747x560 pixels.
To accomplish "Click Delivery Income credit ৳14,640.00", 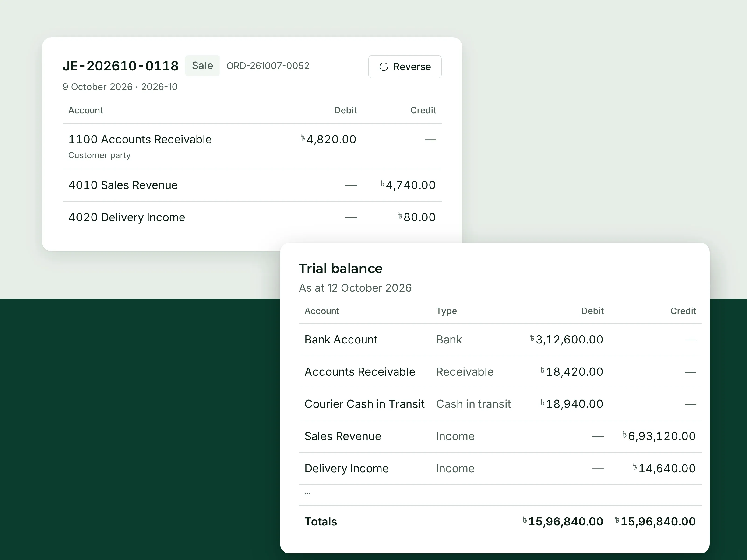I will (x=664, y=468).
